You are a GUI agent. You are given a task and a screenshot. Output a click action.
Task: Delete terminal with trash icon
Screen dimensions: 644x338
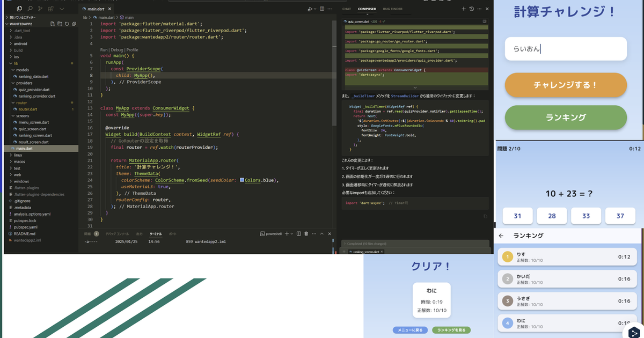[306, 234]
